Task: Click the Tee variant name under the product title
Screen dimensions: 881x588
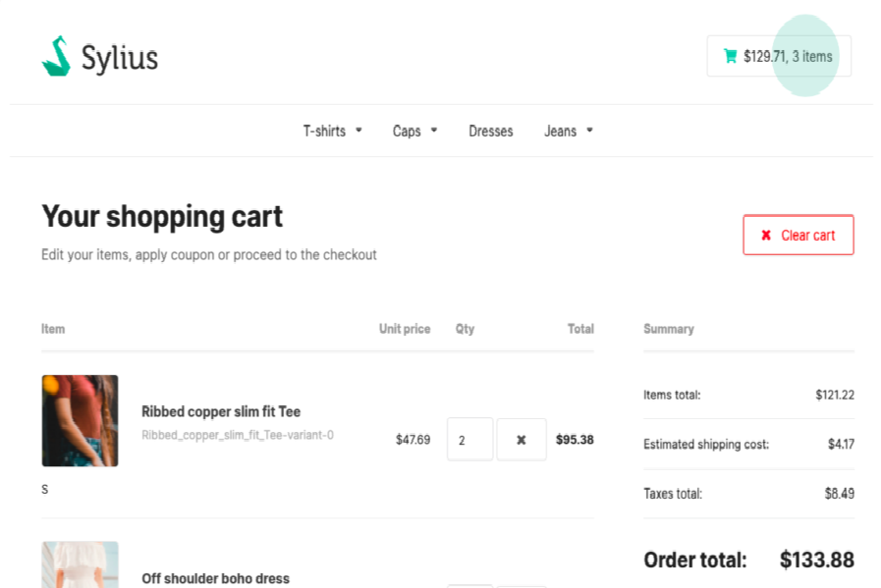Action: click(238, 434)
